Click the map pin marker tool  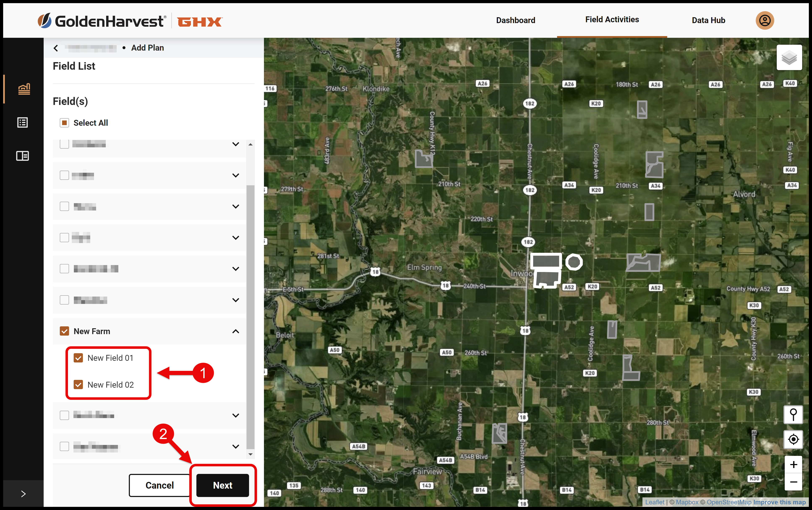coord(793,414)
